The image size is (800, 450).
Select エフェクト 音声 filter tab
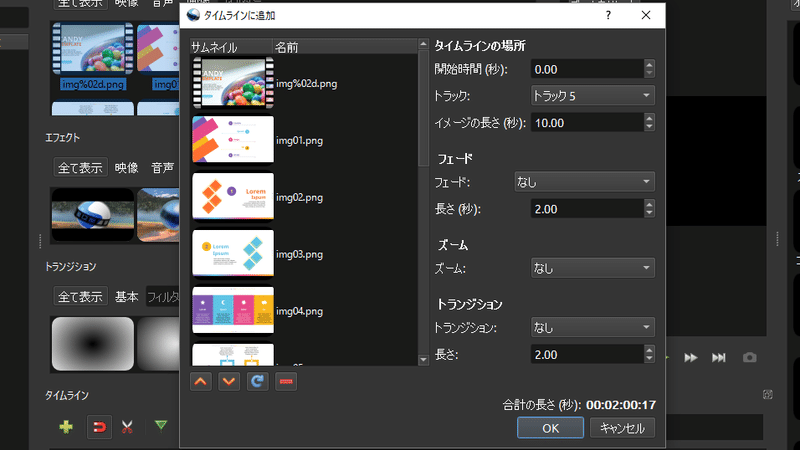point(163,167)
